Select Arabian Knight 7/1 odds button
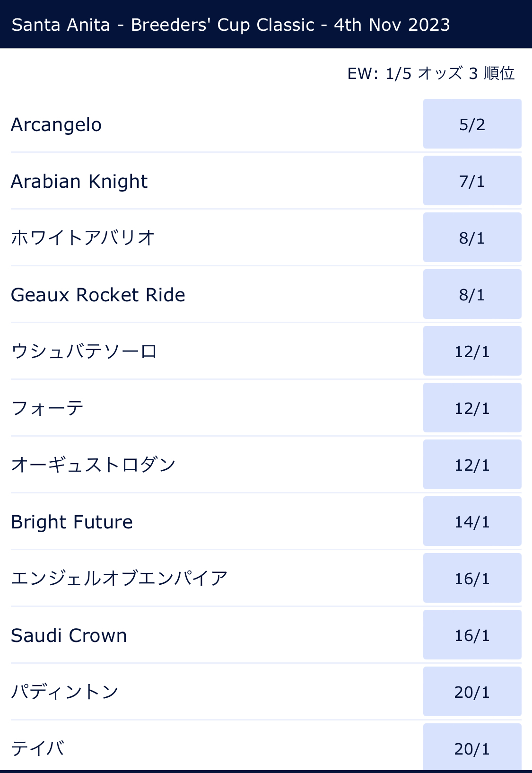This screenshot has height=773, width=532. [x=472, y=181]
